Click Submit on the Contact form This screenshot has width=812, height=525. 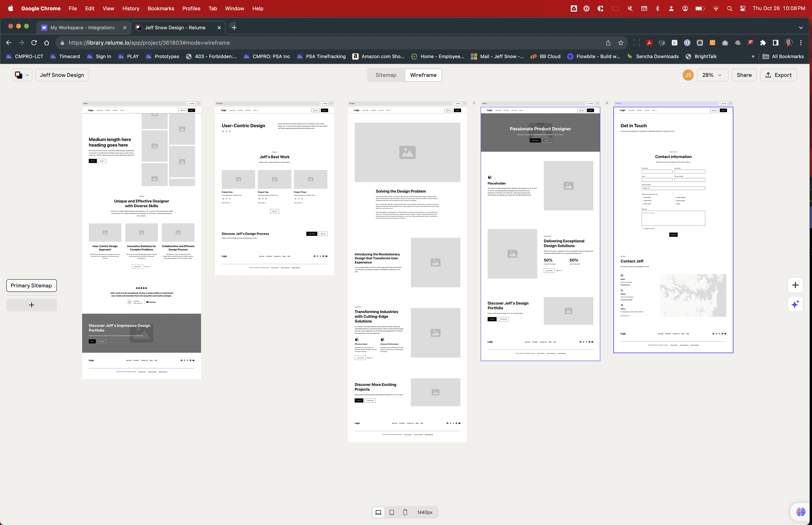673,235
